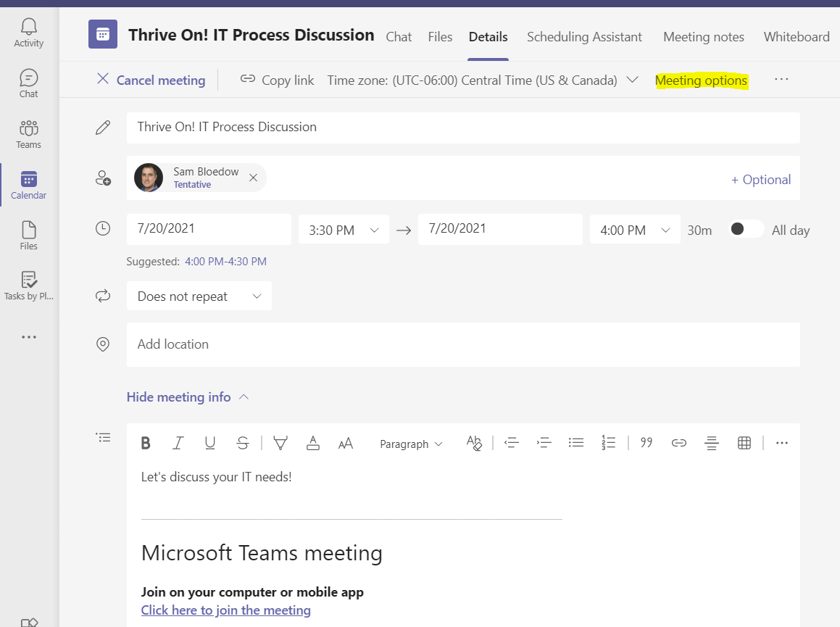Screen dimensions: 840x627
Task: Click the Add location field
Action: [x=463, y=344]
